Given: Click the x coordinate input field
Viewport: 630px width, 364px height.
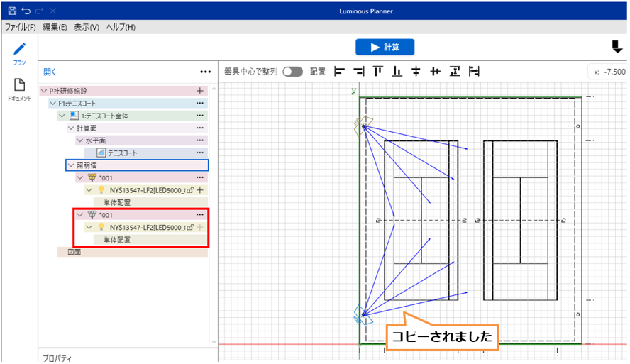Looking at the screenshot, I should (609, 72).
